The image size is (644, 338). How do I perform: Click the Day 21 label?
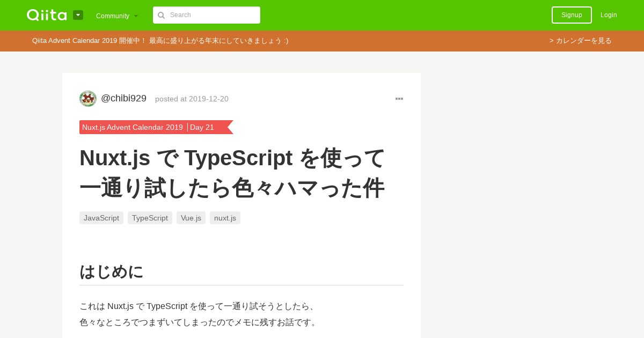click(202, 127)
